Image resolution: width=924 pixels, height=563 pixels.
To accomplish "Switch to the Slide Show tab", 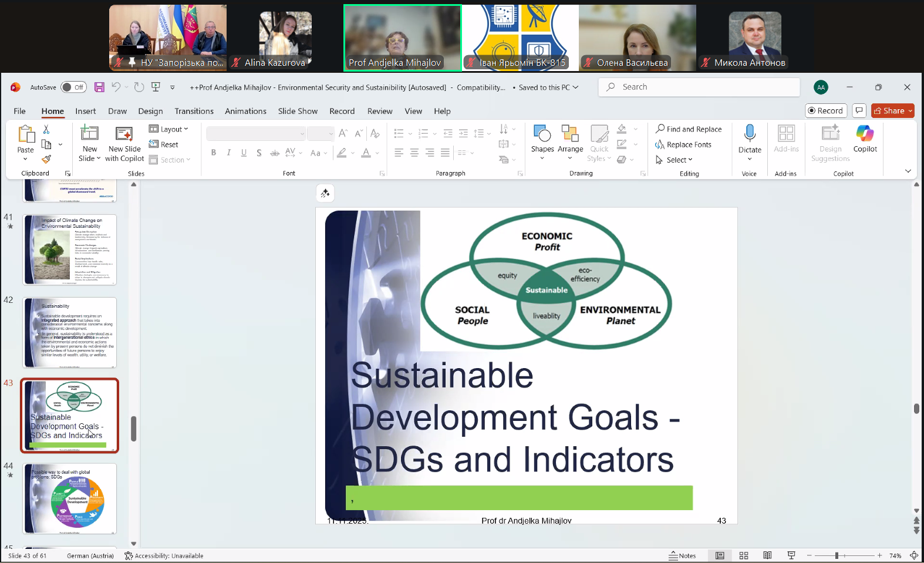I will coord(298,111).
